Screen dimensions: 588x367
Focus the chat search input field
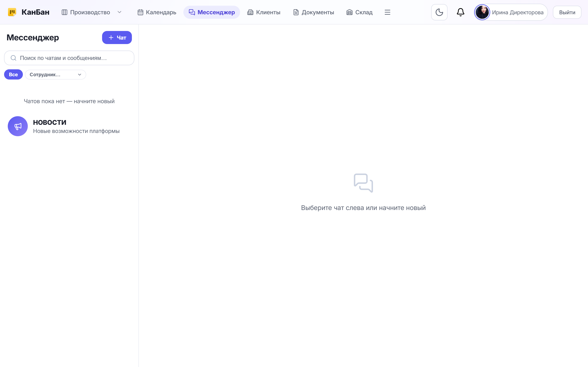coord(69,58)
